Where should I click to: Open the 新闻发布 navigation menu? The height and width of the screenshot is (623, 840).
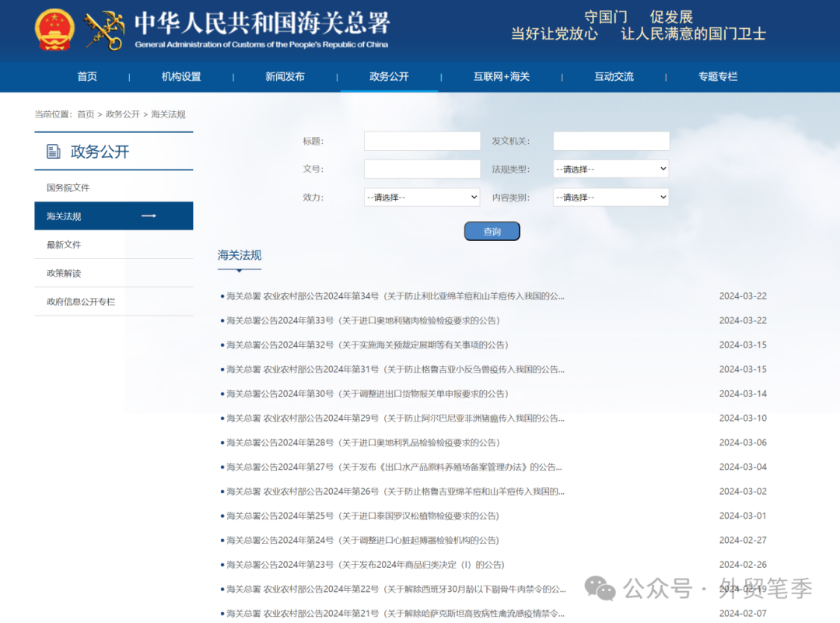point(285,76)
